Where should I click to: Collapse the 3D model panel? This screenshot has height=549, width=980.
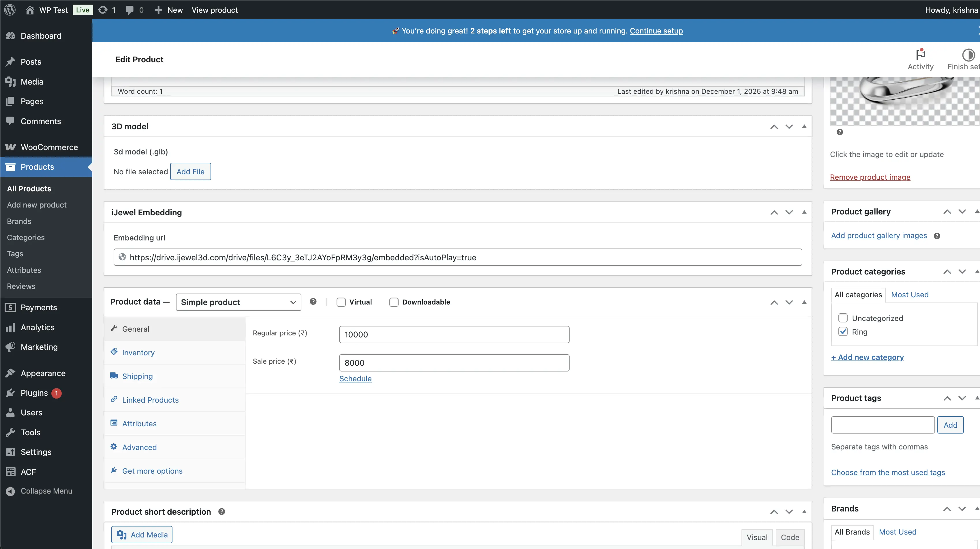point(804,126)
